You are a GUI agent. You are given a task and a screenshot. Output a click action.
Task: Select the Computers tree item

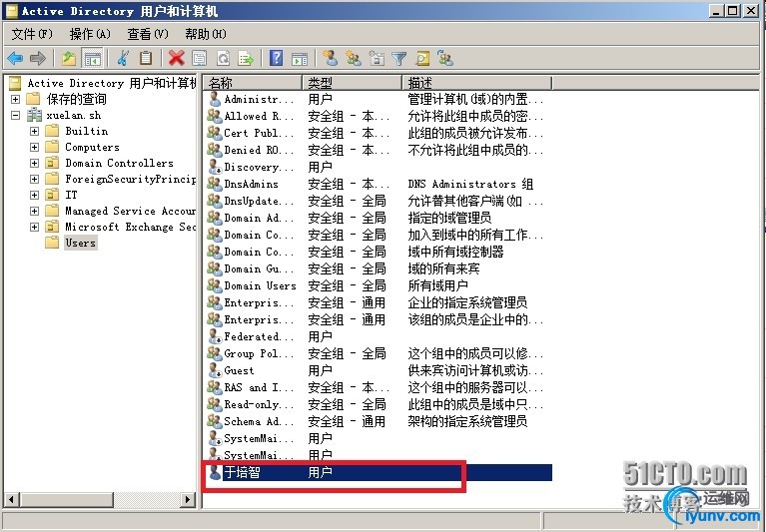click(x=92, y=147)
